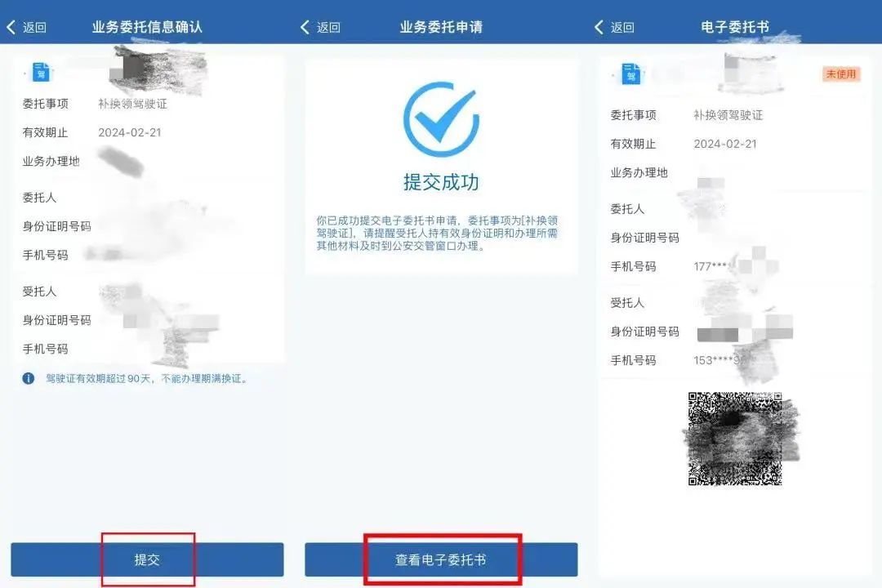
Task: Select the 业务委托信息确认 page title
Action: (147, 27)
